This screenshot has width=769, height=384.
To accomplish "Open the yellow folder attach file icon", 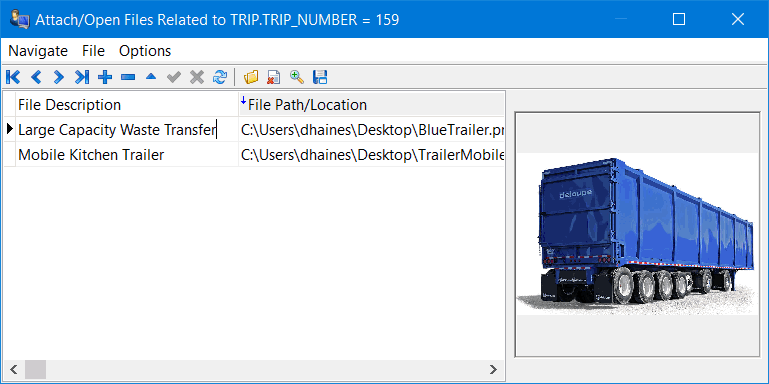I will point(251,77).
